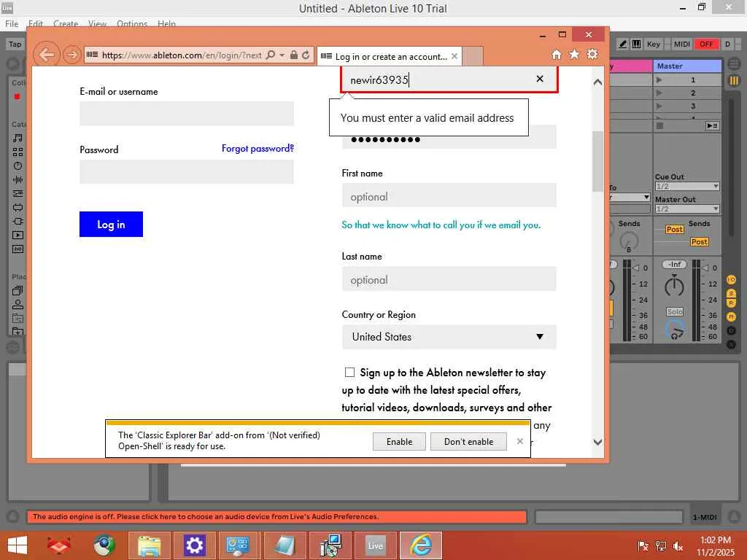The height and width of the screenshot is (560, 747).
Task: Open Cue Out 1/2 dropdown
Action: pyautogui.click(x=687, y=186)
